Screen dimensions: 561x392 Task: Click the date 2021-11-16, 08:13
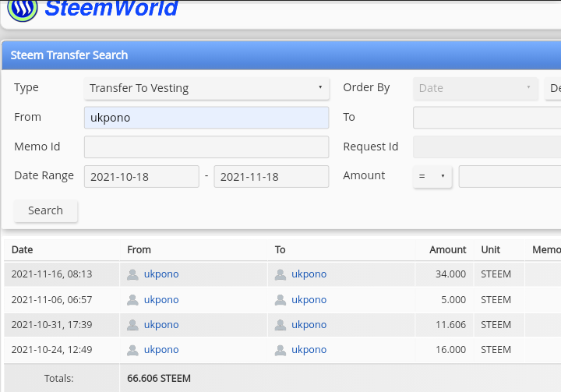pyautogui.click(x=52, y=274)
